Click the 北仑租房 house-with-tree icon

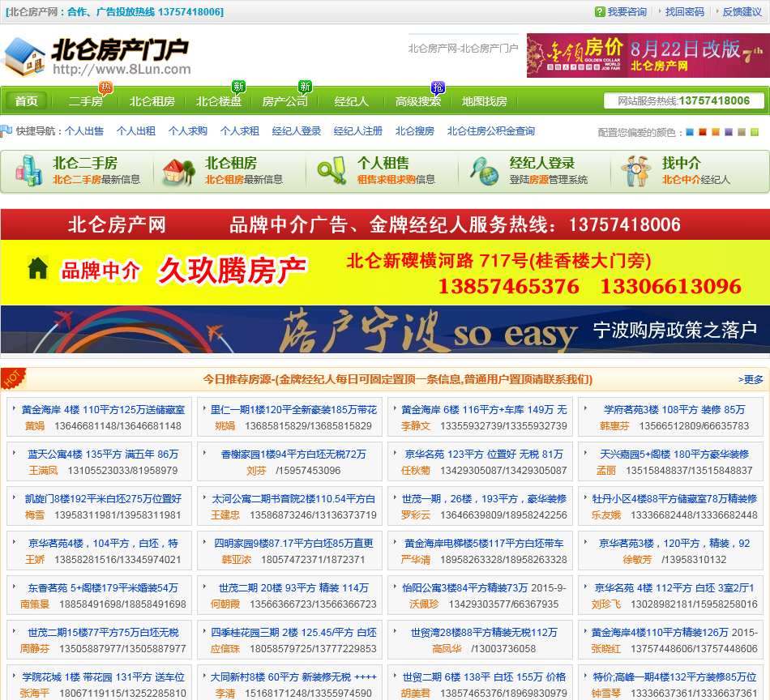tap(179, 171)
